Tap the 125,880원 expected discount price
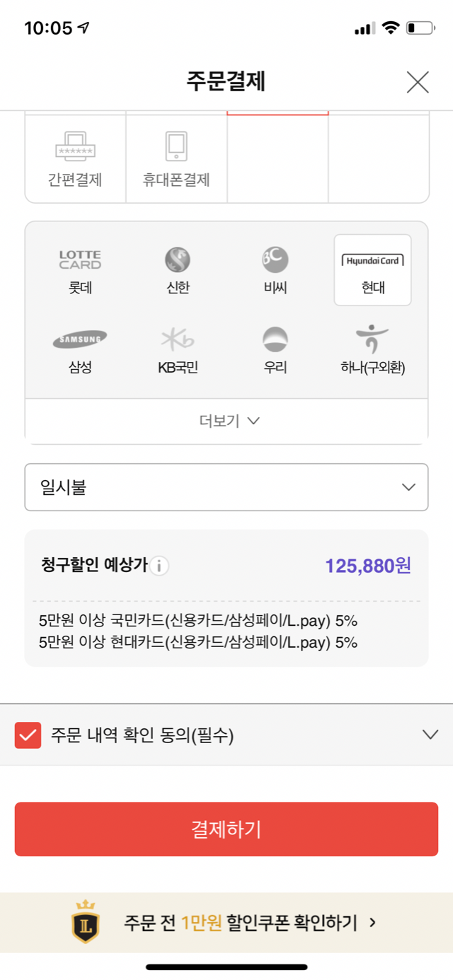The height and width of the screenshot is (980, 453). pos(368,566)
